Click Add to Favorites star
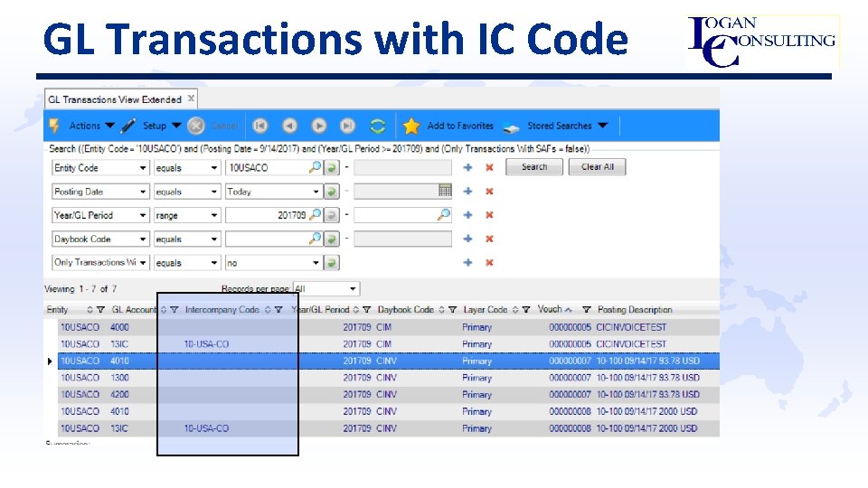This screenshot has width=868, height=488. pyautogui.click(x=411, y=127)
